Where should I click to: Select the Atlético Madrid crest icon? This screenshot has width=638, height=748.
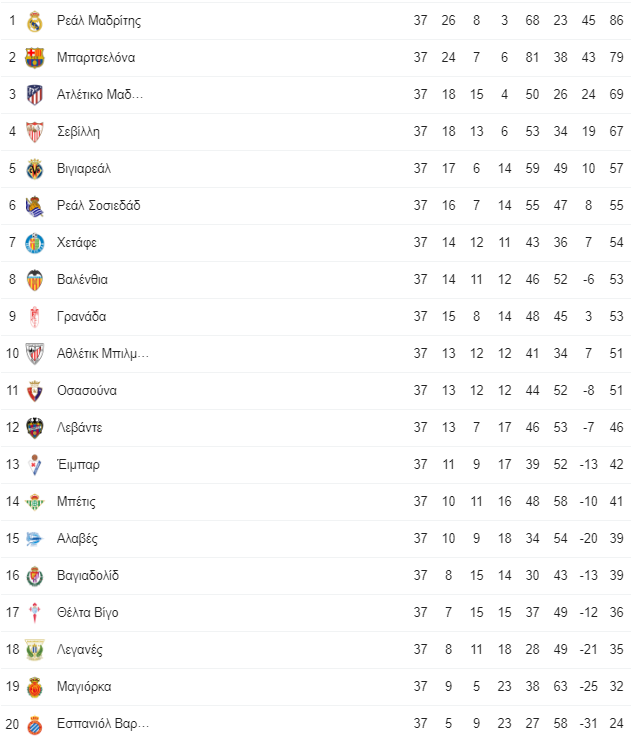coord(34,95)
